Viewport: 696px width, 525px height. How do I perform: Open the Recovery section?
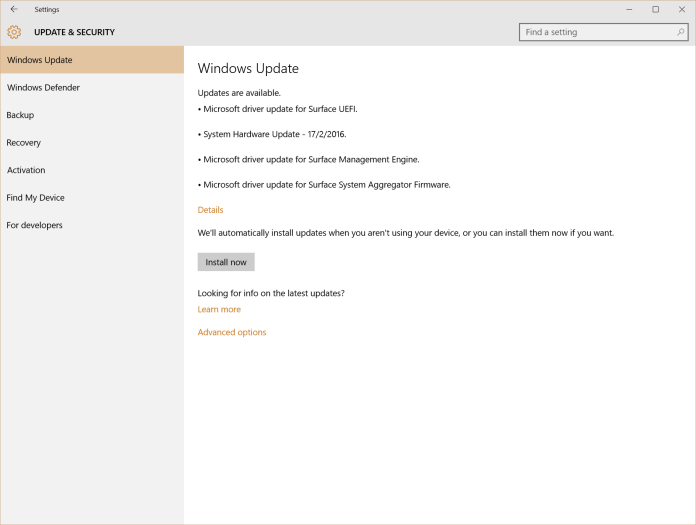pyautogui.click(x=92, y=142)
